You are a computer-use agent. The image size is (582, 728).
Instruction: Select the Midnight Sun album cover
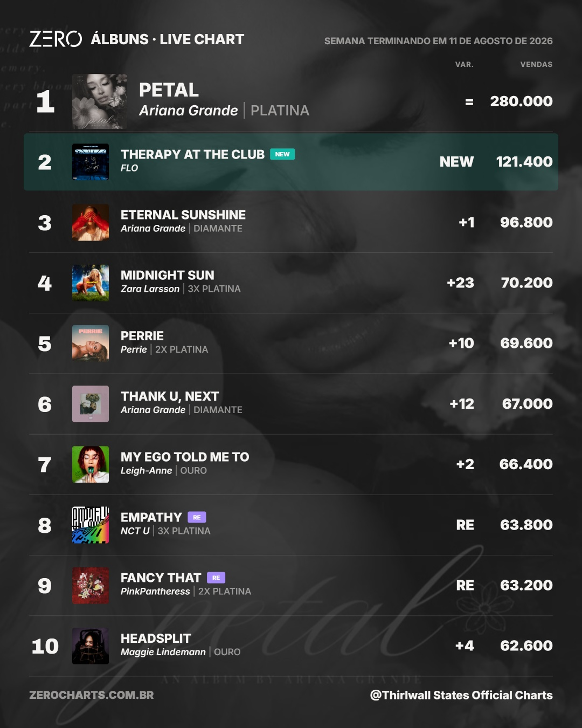91,283
